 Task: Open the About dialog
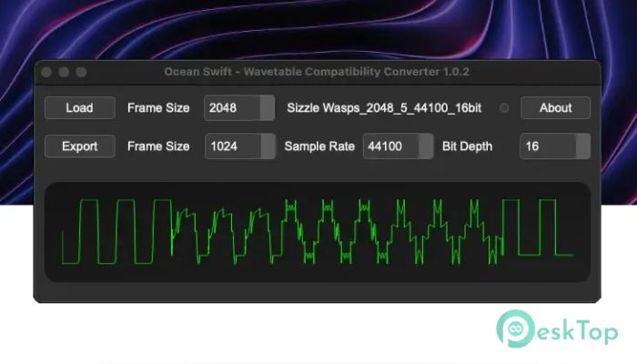pyautogui.click(x=555, y=107)
